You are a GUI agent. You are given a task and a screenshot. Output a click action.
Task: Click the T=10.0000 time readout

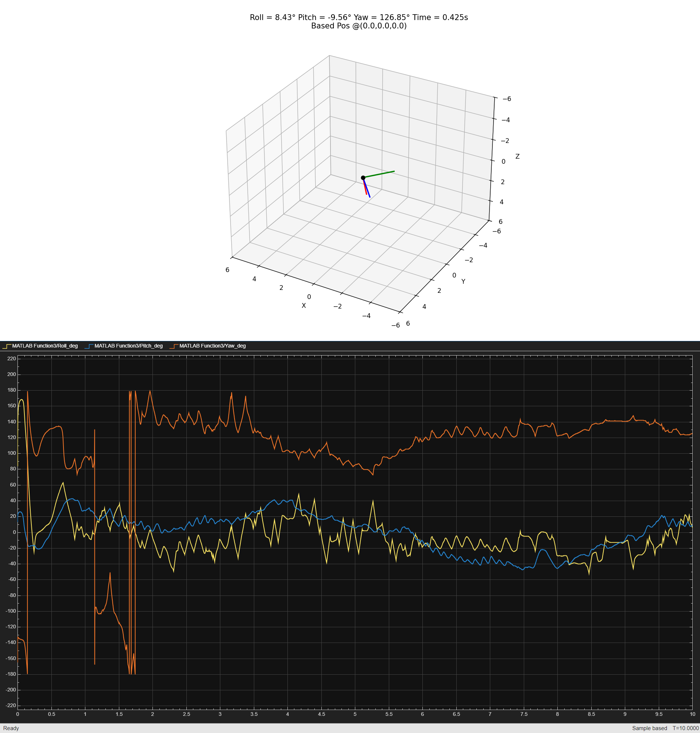685,728
